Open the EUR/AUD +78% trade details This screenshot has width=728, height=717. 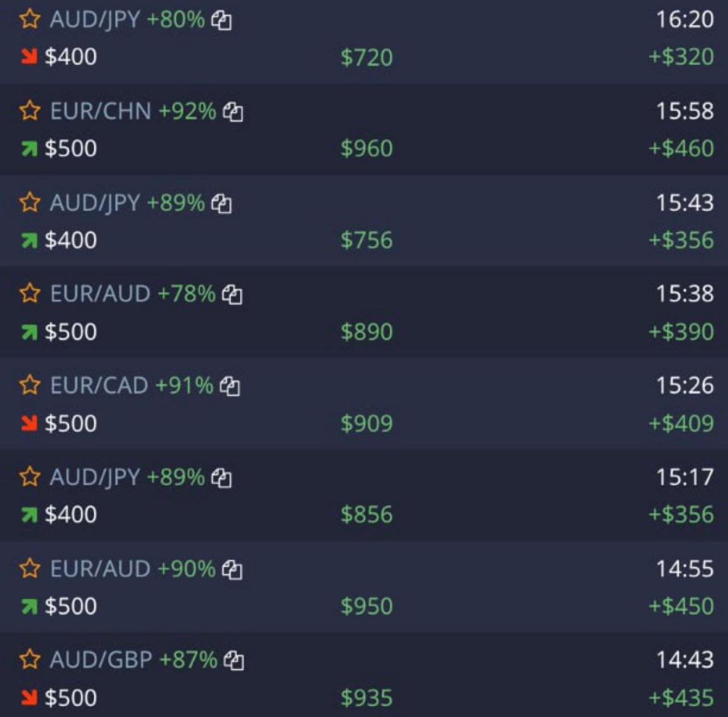click(x=364, y=312)
